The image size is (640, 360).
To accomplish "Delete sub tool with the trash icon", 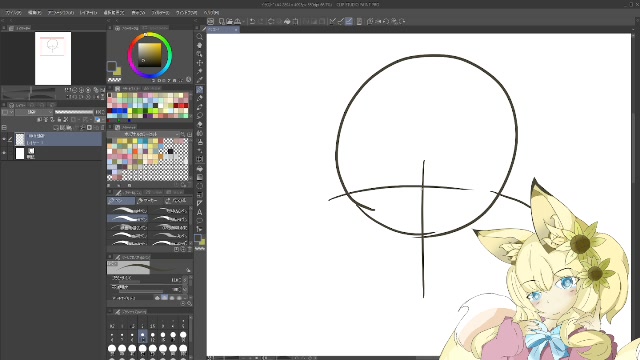I will click(x=189, y=249).
